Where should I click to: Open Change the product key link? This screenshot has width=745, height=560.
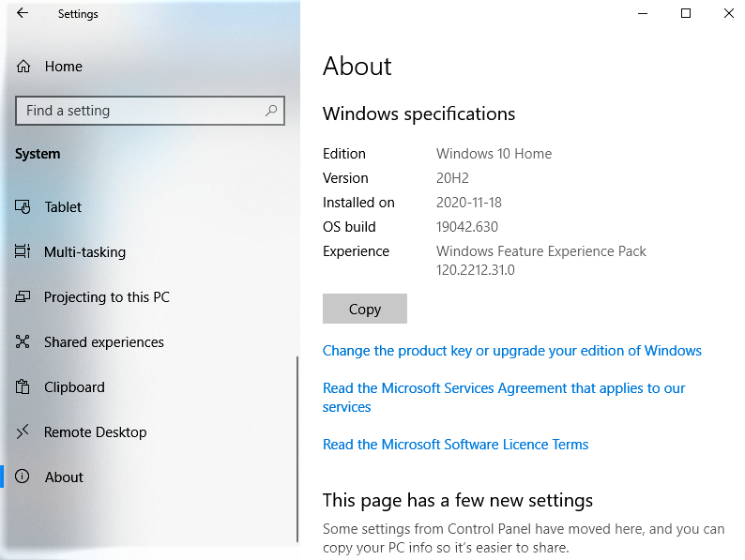[512, 351]
